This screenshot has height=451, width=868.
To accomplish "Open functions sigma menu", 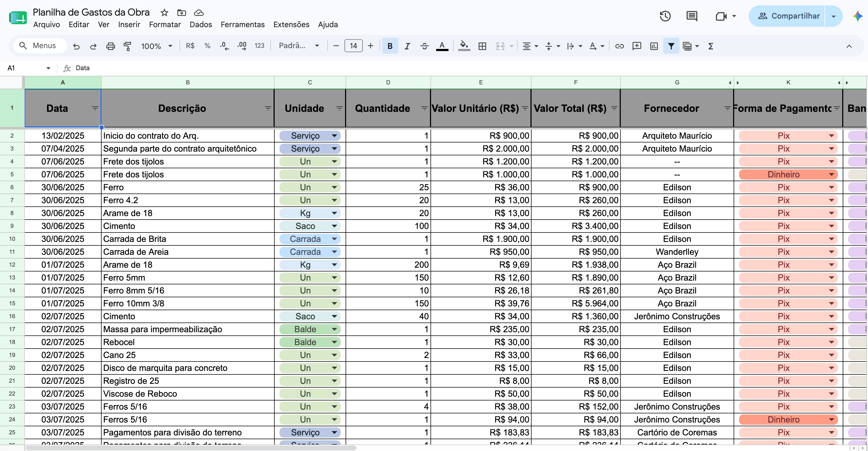I will click(x=711, y=46).
